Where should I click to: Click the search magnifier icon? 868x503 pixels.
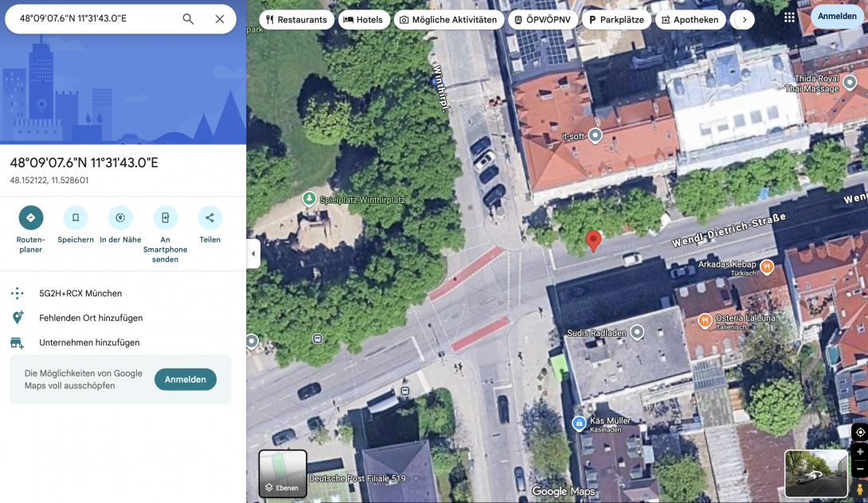click(x=188, y=19)
